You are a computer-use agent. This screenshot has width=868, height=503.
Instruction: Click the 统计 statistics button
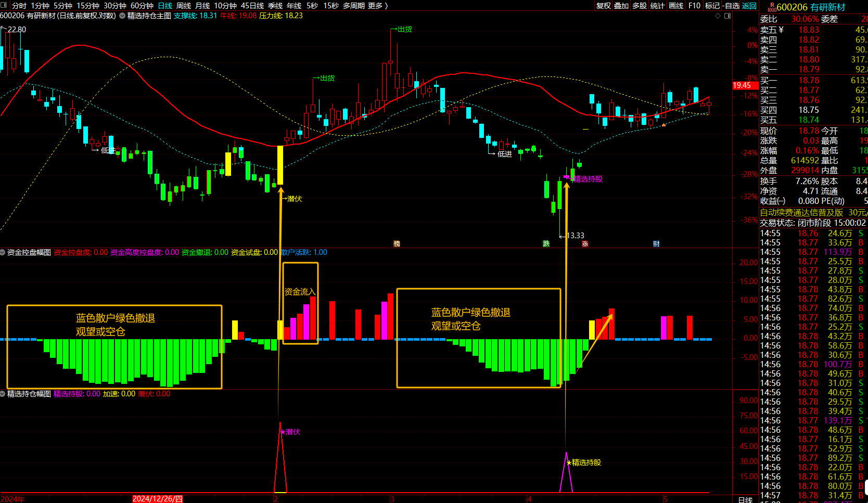(658, 6)
